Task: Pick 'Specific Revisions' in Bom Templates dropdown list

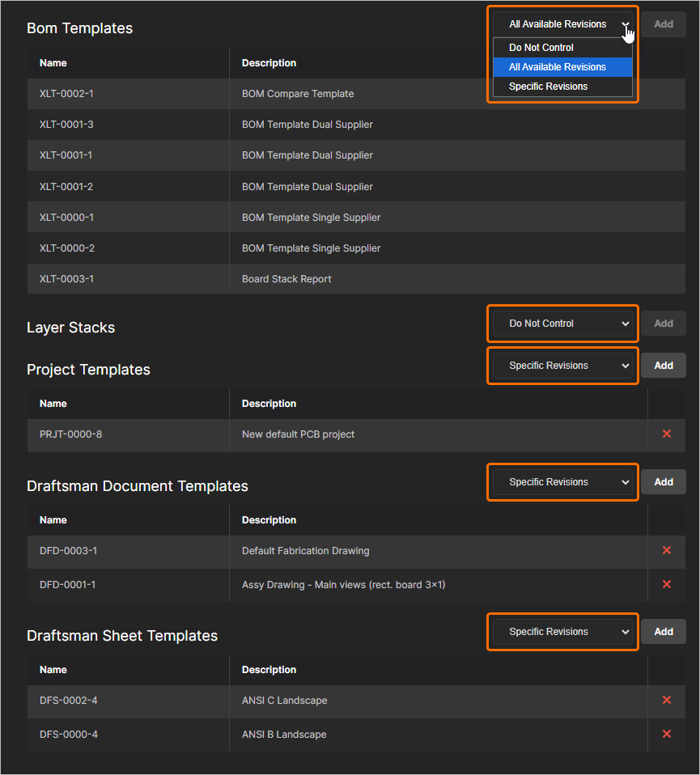Action: click(x=549, y=87)
